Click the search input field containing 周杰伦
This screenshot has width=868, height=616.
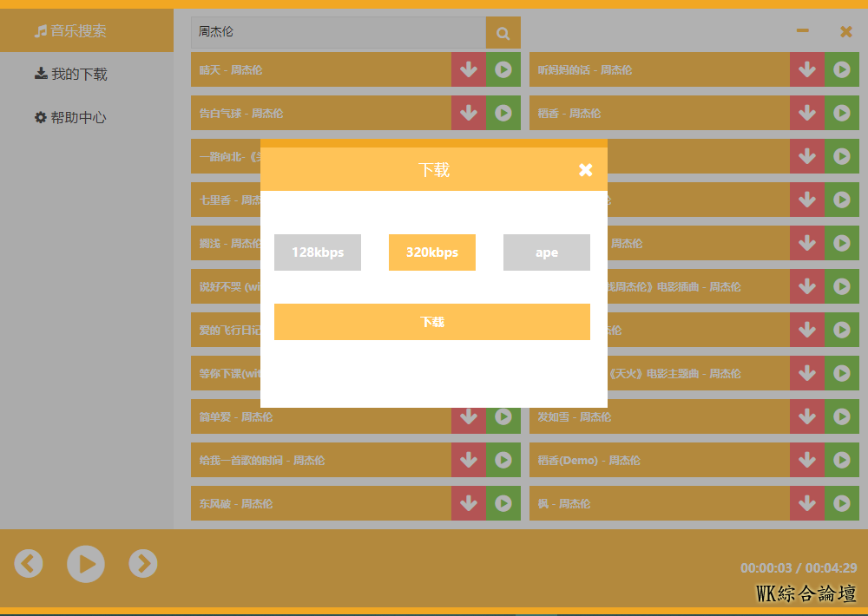339,32
